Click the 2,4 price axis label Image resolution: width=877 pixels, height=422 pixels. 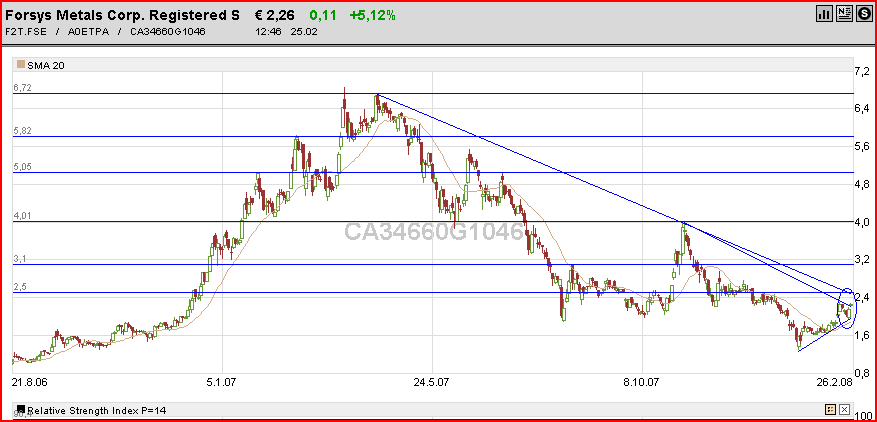tap(864, 298)
